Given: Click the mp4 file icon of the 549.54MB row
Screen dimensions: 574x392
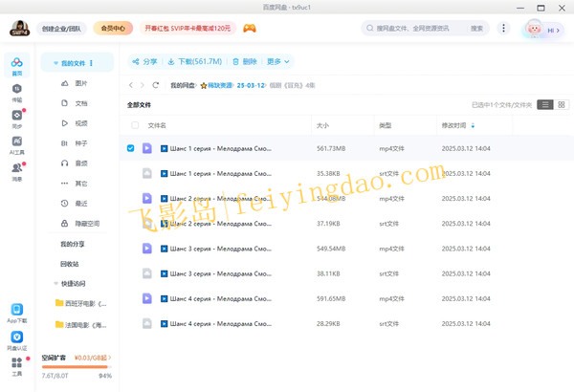Looking at the screenshot, I should point(147,249).
